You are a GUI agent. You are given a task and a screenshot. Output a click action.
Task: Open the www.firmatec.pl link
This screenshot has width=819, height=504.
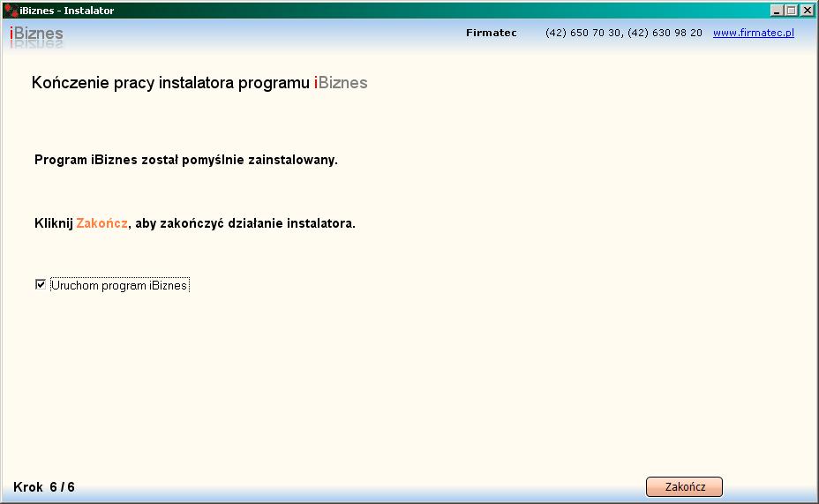click(753, 33)
